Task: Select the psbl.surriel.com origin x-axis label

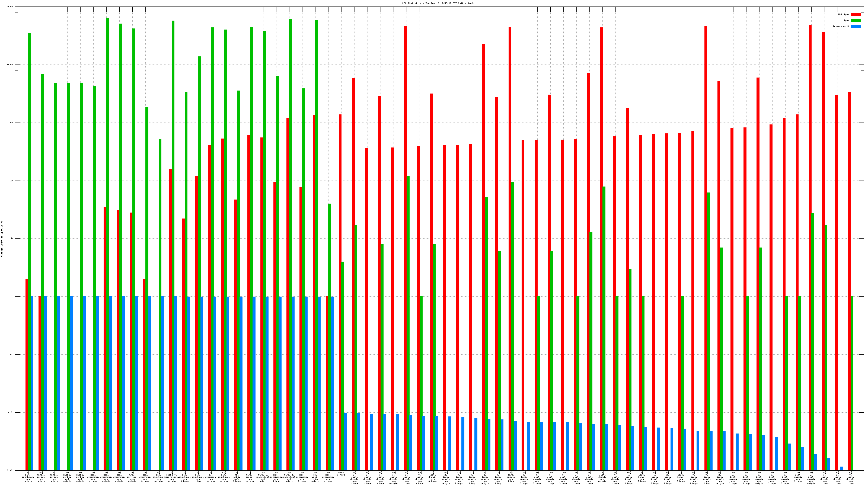Action: click(x=132, y=477)
